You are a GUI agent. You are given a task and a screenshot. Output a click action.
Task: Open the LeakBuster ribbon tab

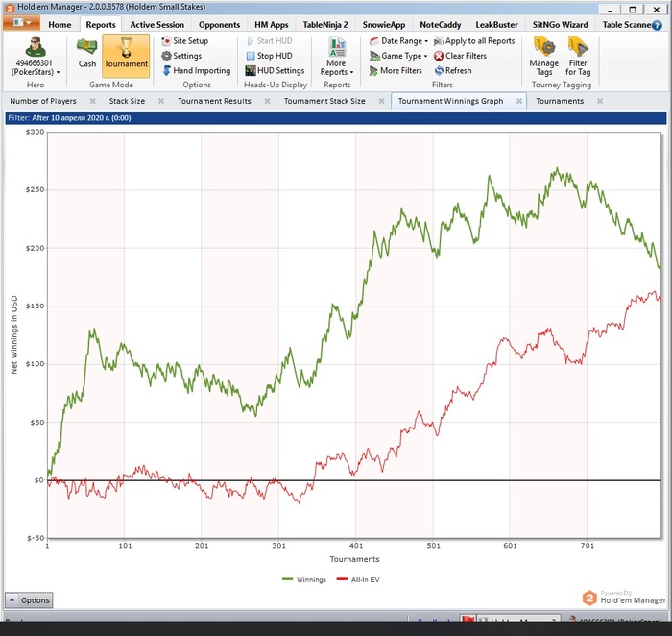coord(496,25)
